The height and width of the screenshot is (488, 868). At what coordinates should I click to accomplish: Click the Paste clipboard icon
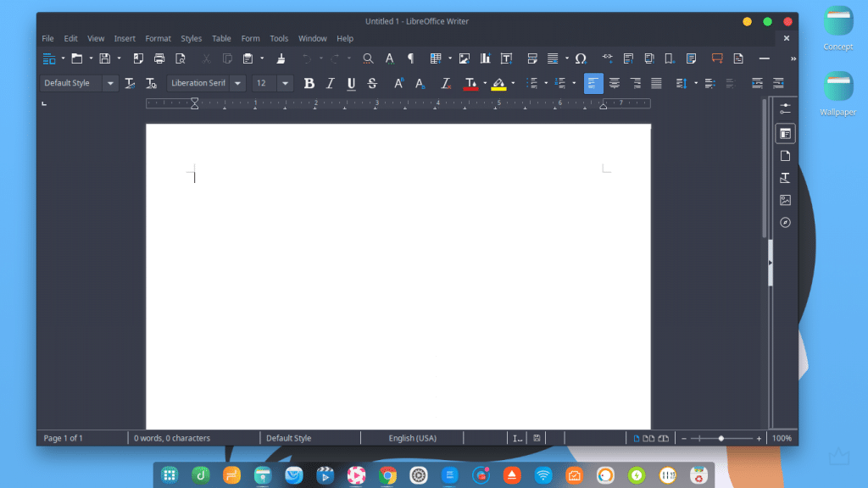click(x=248, y=58)
